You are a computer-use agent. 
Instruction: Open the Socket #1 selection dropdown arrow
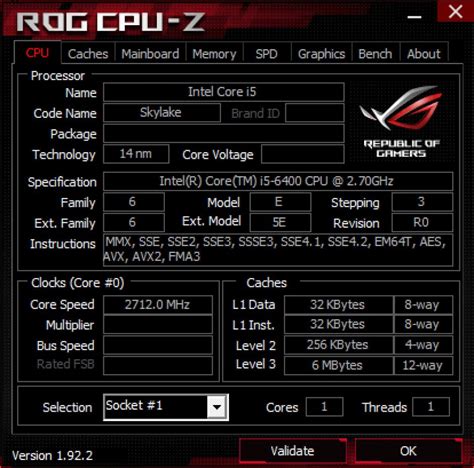pos(217,407)
